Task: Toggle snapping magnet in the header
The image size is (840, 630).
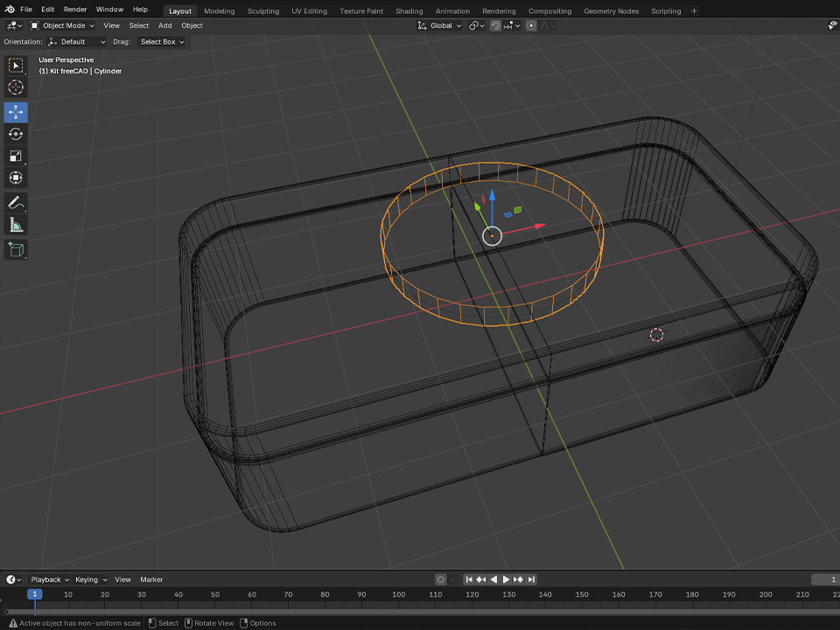Action: pyautogui.click(x=495, y=25)
